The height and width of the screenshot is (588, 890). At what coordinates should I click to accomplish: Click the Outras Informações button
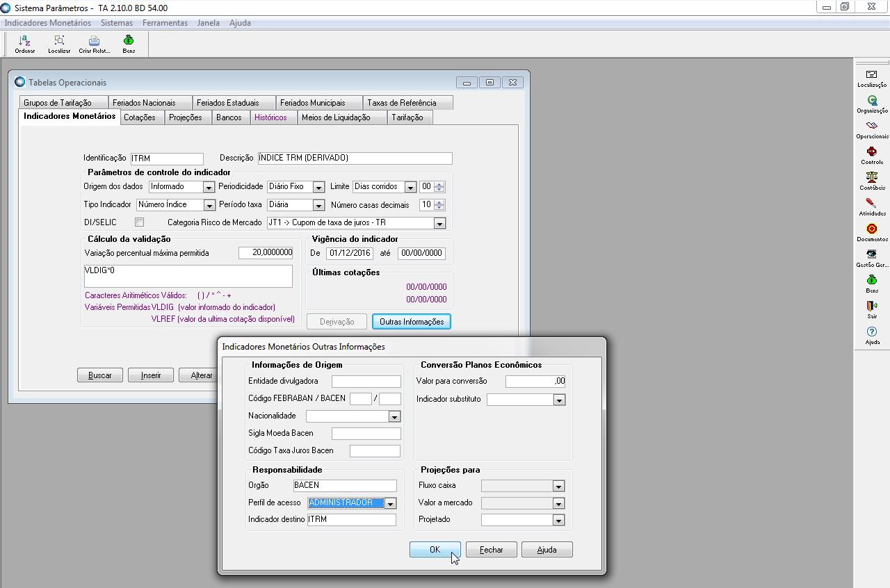coord(412,322)
